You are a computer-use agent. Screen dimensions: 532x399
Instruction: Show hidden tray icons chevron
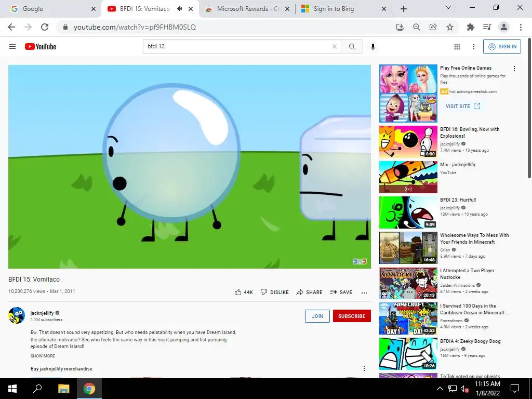440,389
